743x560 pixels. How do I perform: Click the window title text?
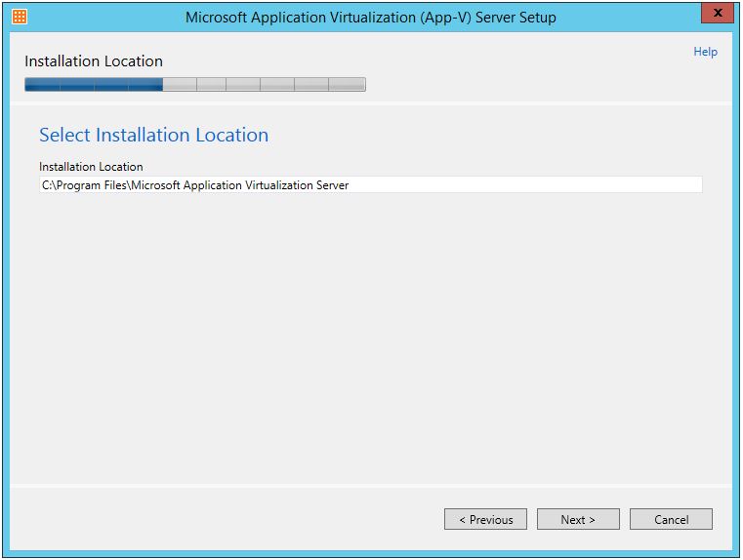click(x=371, y=18)
